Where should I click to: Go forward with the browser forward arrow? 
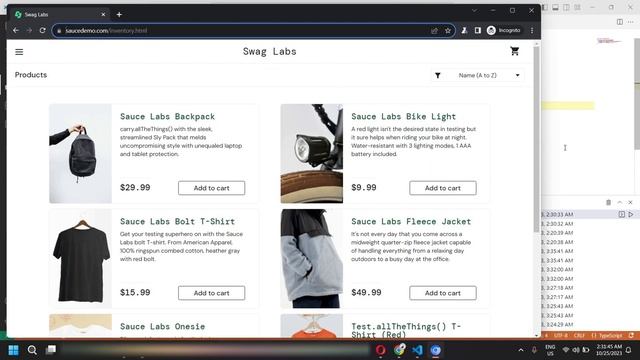(29, 31)
